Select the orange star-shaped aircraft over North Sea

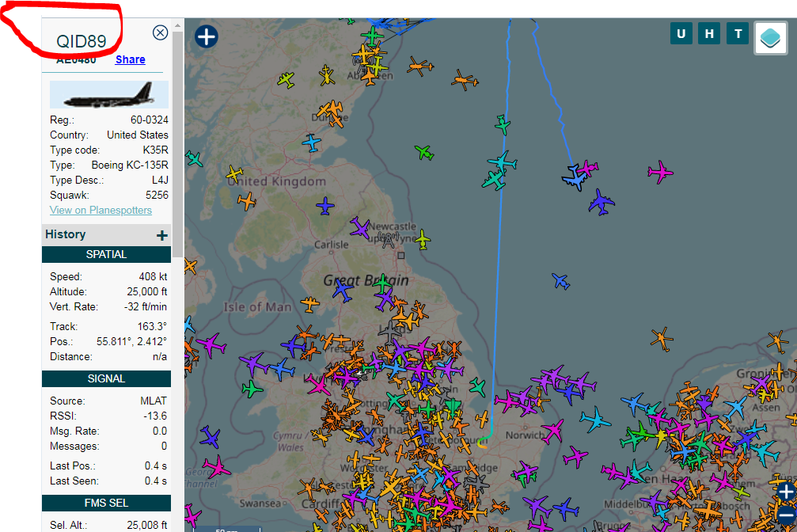tap(662, 339)
